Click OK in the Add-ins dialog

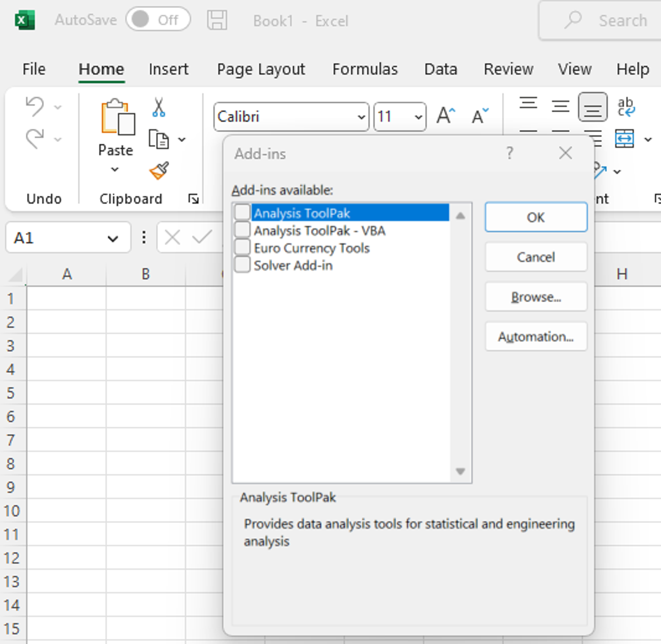[536, 217]
